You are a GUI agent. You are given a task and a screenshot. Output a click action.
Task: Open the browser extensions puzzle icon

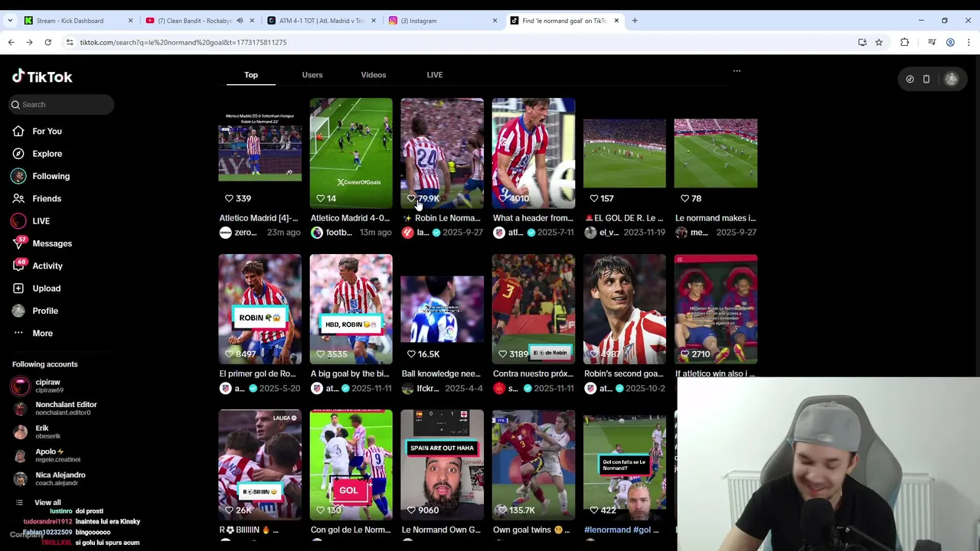905,42
